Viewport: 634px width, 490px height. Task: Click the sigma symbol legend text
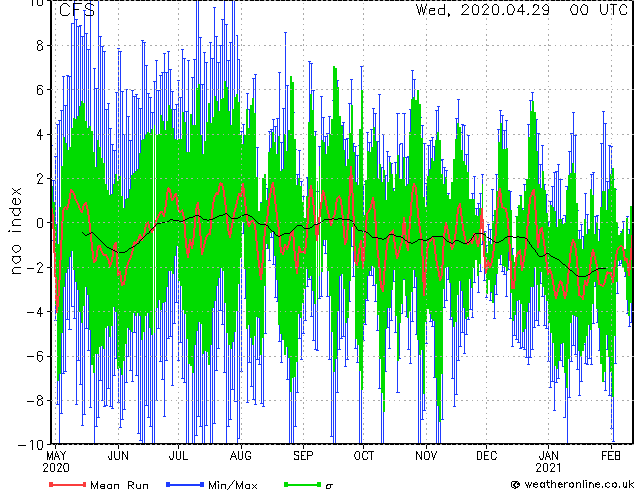pyautogui.click(x=329, y=486)
